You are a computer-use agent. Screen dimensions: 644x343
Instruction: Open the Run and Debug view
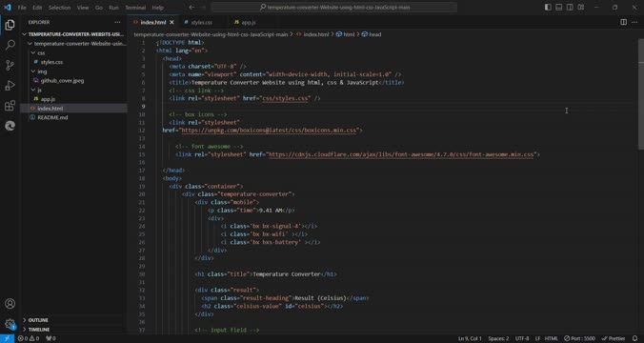point(10,86)
